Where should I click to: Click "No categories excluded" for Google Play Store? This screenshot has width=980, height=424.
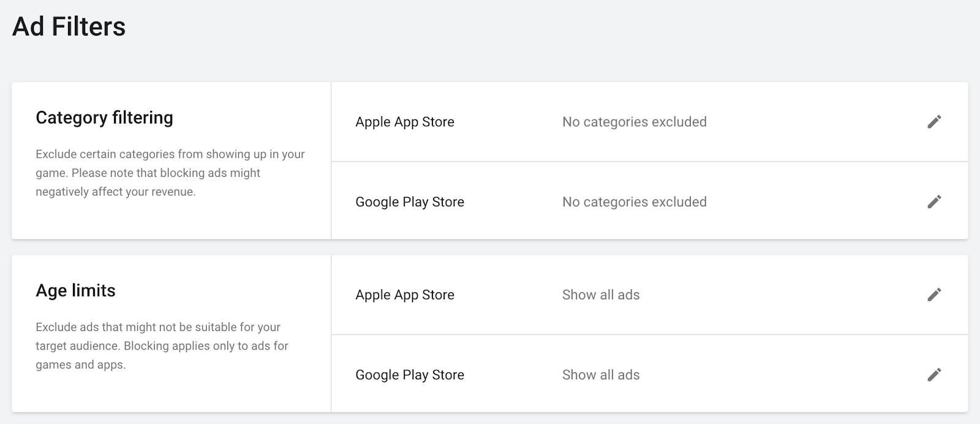[634, 202]
